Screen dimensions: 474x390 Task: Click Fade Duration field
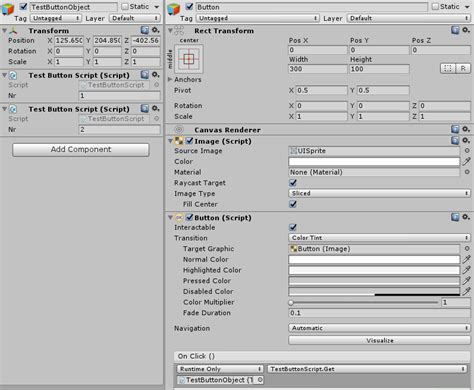(379, 313)
